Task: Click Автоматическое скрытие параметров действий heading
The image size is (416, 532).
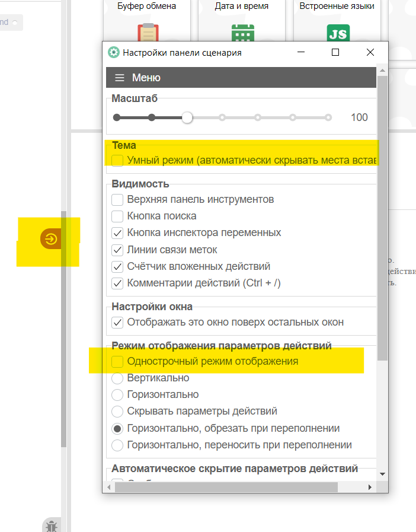Action: pyautogui.click(x=235, y=469)
